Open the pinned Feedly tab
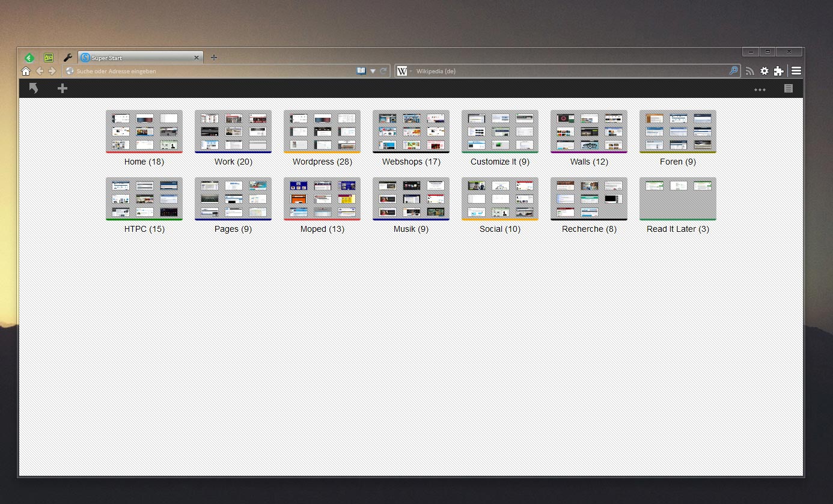Image resolution: width=833 pixels, height=504 pixels. (29, 58)
